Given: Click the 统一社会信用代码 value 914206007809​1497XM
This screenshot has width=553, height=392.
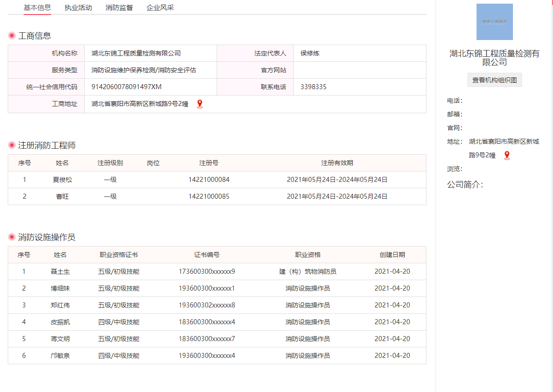Looking at the screenshot, I should pos(127,87).
